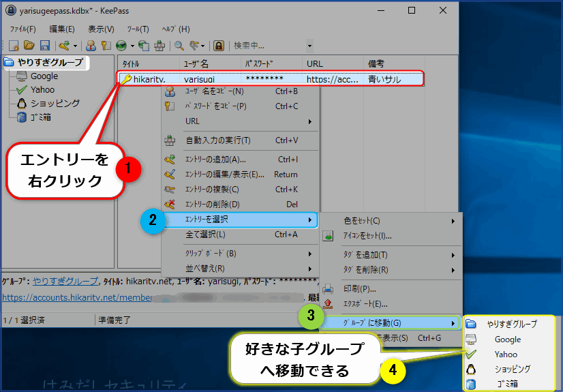The height and width of the screenshot is (392, 563).
Task: Choose 印刷(P)... menu entry
Action: pos(391,289)
